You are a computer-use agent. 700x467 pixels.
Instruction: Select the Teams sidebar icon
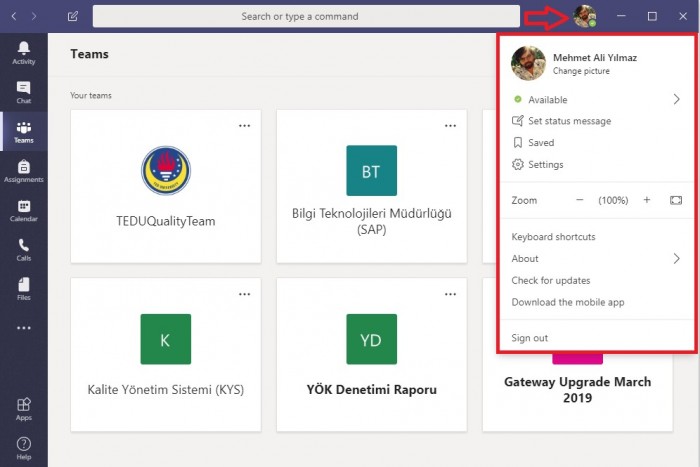pos(24,128)
